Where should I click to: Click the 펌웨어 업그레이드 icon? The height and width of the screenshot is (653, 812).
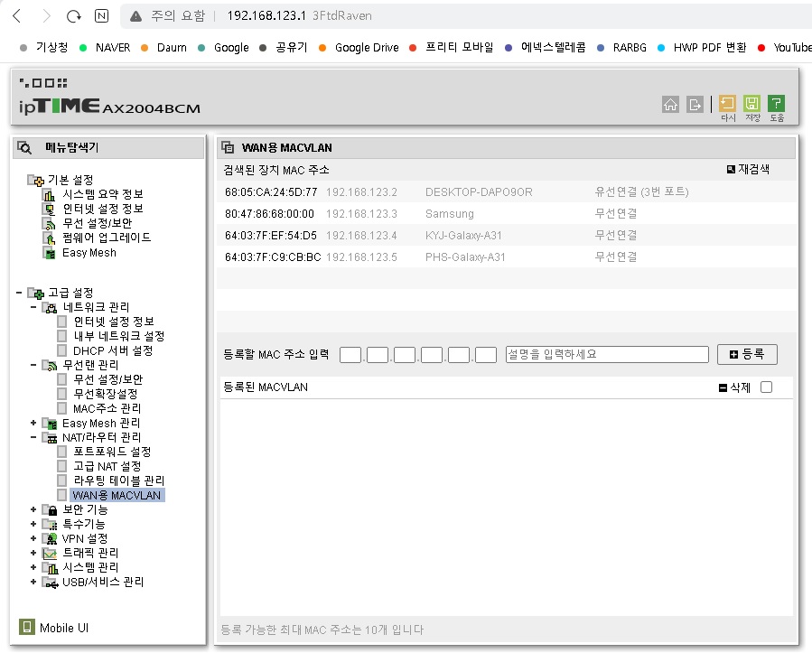pos(49,238)
